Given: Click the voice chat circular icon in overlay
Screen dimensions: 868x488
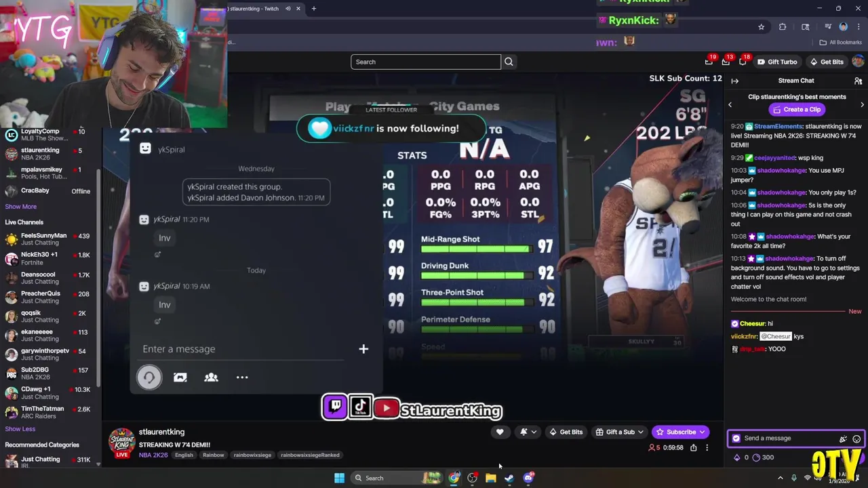Looking at the screenshot, I should 149,378.
